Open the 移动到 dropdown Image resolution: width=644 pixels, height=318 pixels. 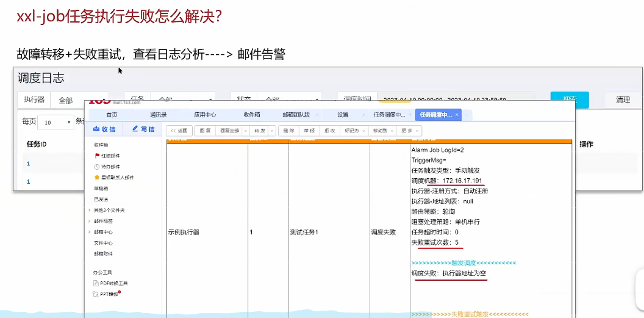pyautogui.click(x=382, y=131)
